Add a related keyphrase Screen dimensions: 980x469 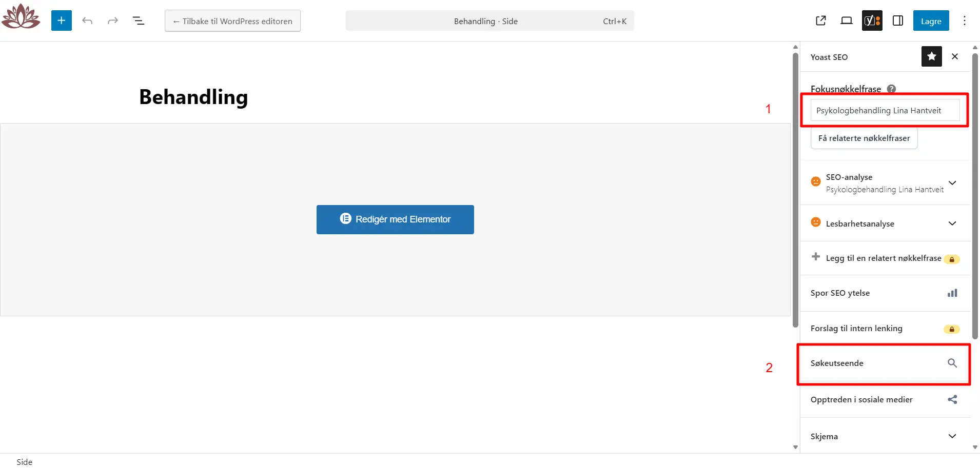point(885,258)
